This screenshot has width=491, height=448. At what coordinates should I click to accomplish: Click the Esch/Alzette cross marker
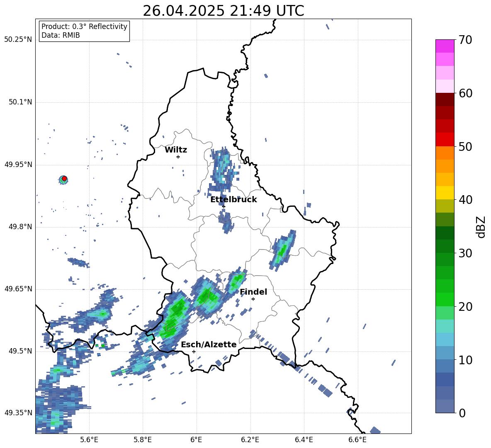pos(194,351)
